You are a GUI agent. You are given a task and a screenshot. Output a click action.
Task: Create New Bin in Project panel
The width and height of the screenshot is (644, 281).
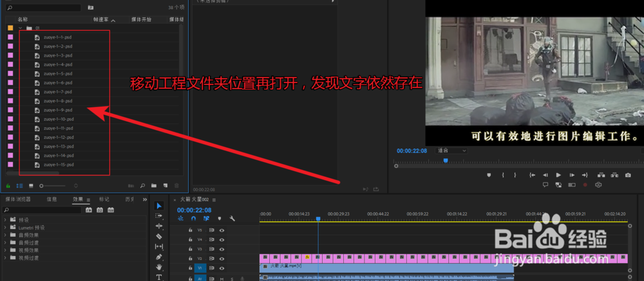pyautogui.click(x=154, y=186)
